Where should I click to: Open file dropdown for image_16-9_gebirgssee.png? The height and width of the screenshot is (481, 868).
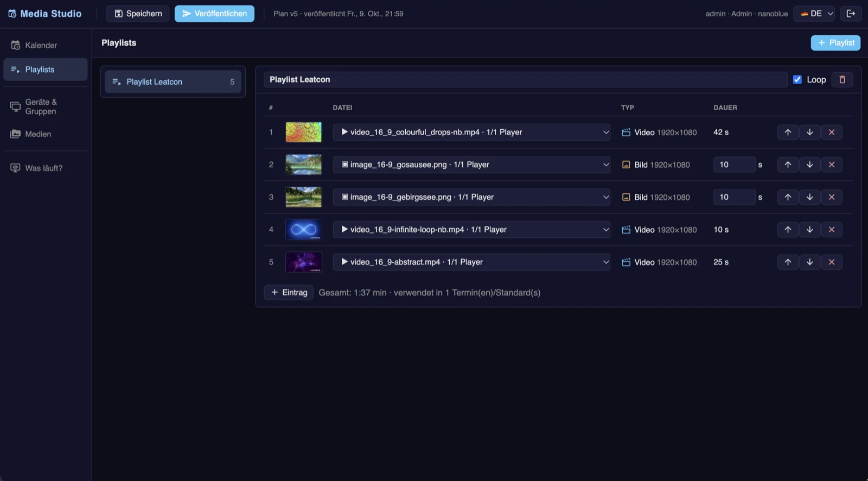click(x=471, y=197)
